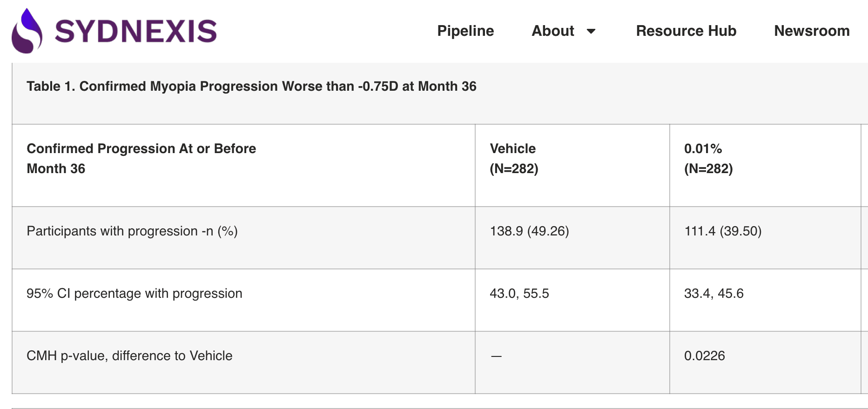Click the 0.0226 p-value cell

pos(704,355)
